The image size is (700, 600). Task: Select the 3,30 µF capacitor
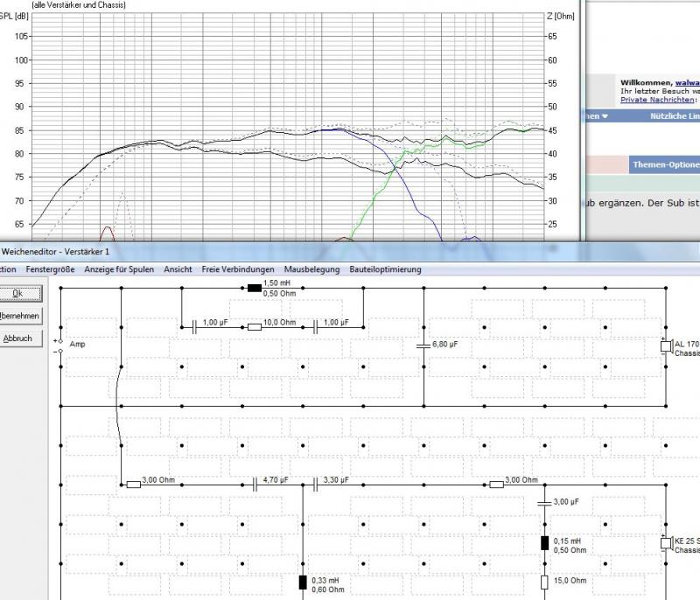coord(316,484)
